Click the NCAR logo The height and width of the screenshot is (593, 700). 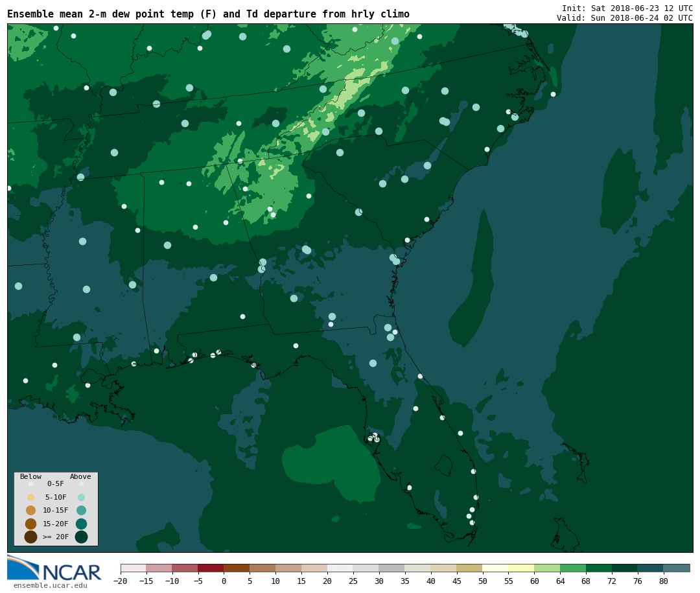tap(54, 568)
